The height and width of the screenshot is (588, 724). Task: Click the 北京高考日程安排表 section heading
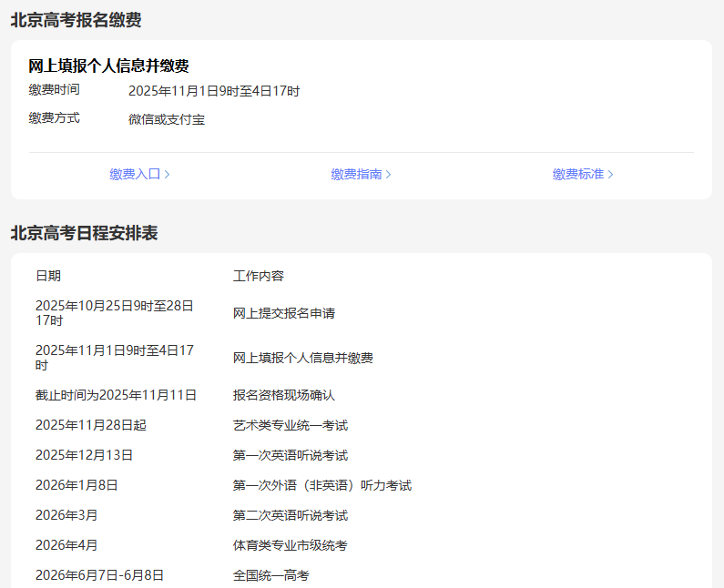tap(84, 233)
